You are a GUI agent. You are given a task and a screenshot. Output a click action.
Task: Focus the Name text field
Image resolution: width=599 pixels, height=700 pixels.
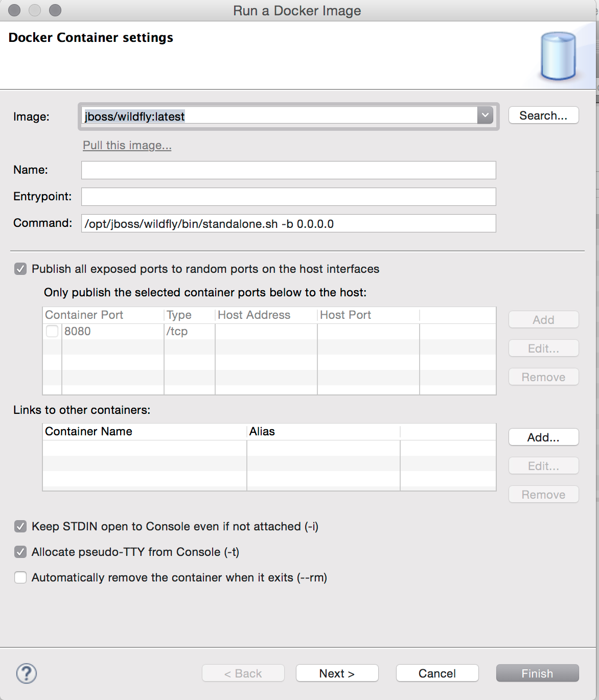(x=288, y=170)
